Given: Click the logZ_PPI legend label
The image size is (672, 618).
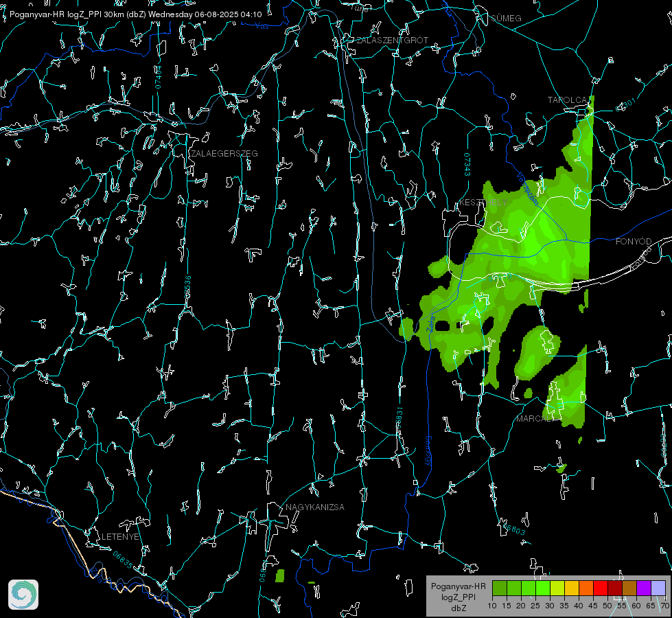Looking at the screenshot, I should (x=458, y=597).
